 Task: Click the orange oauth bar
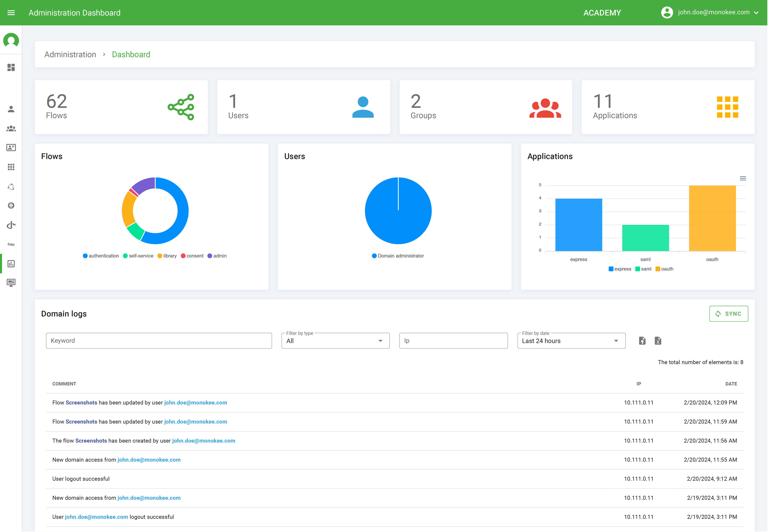[712, 218]
